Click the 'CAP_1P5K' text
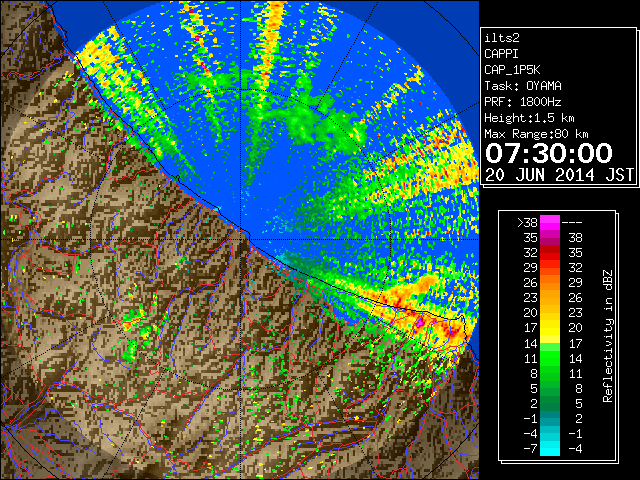 click(512, 70)
